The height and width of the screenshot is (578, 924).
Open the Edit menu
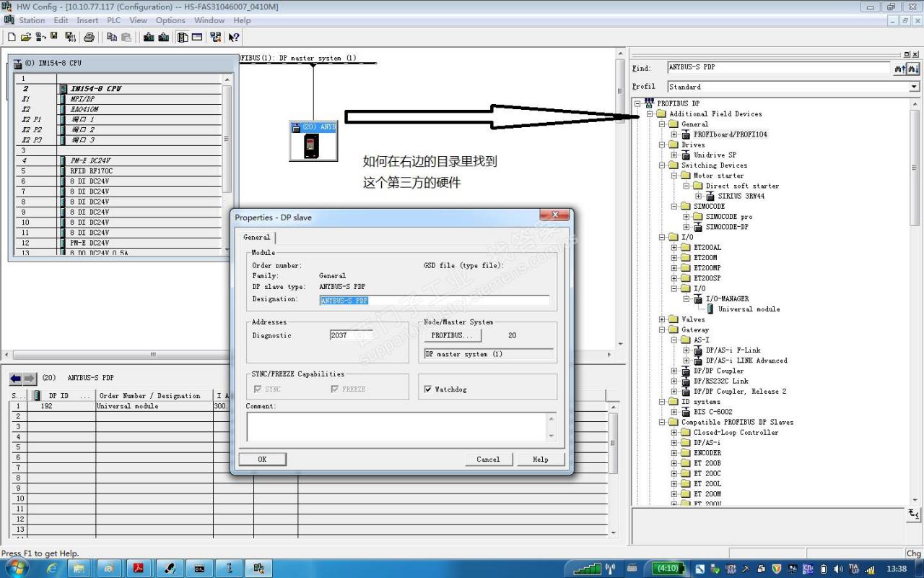[x=61, y=20]
